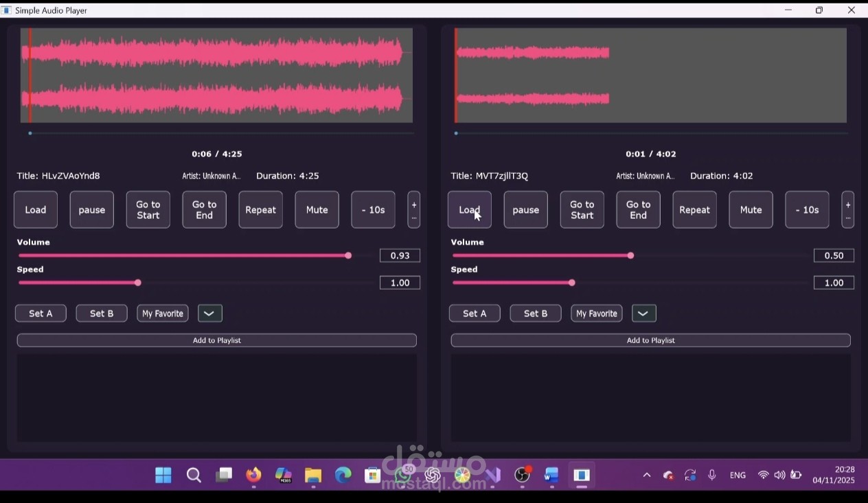Click Go to Start in left player
The width and height of the screenshot is (868, 503).
[148, 210]
